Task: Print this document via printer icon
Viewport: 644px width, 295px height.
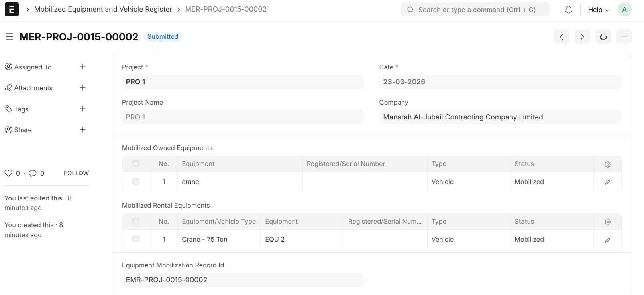Action: point(603,37)
